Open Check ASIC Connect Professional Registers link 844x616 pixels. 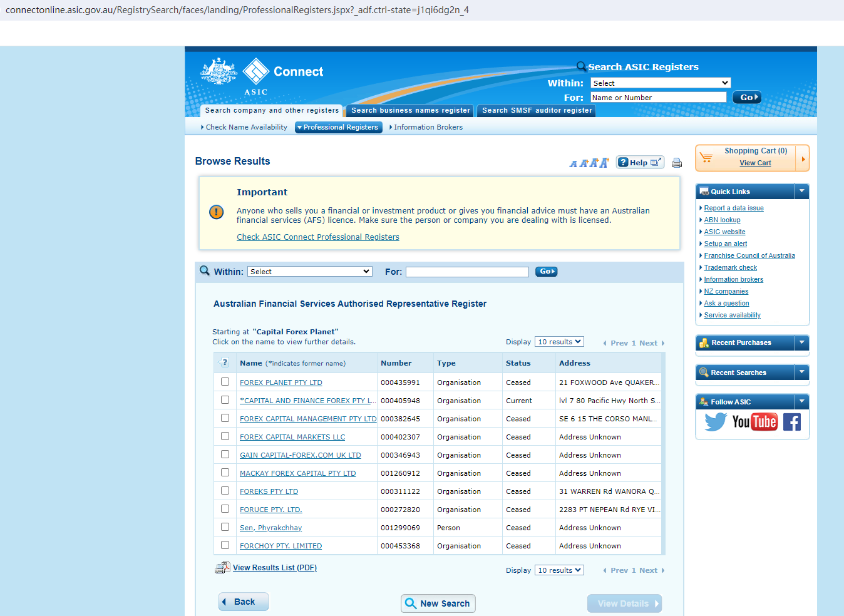tap(318, 237)
